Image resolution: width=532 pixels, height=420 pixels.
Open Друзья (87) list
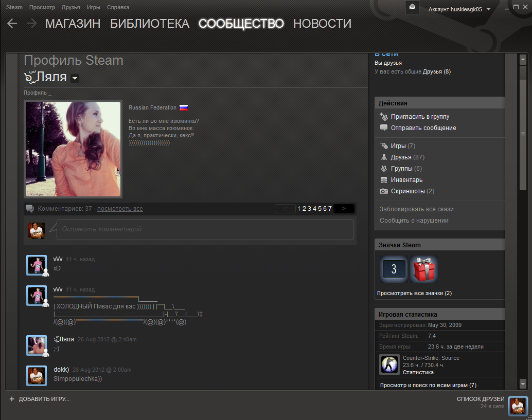[407, 157]
